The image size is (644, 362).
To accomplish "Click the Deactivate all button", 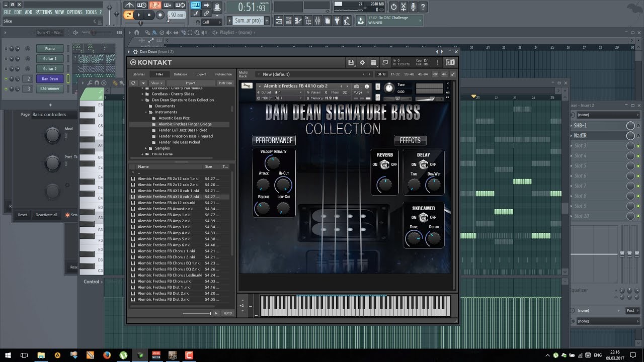I will point(46,215).
